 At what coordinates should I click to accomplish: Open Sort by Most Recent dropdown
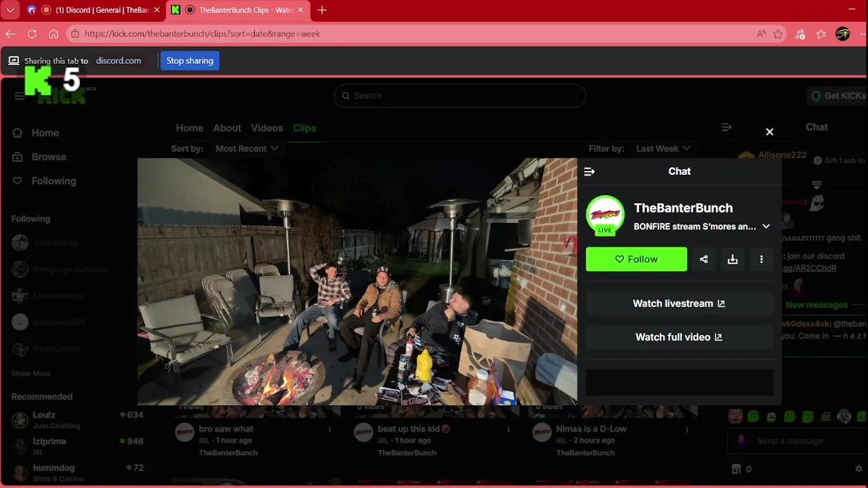click(247, 148)
